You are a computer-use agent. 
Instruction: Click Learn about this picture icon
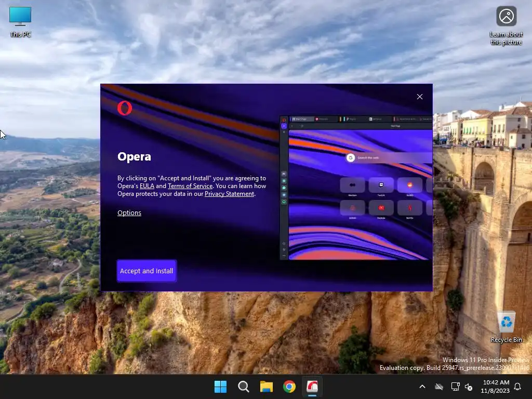pyautogui.click(x=506, y=26)
